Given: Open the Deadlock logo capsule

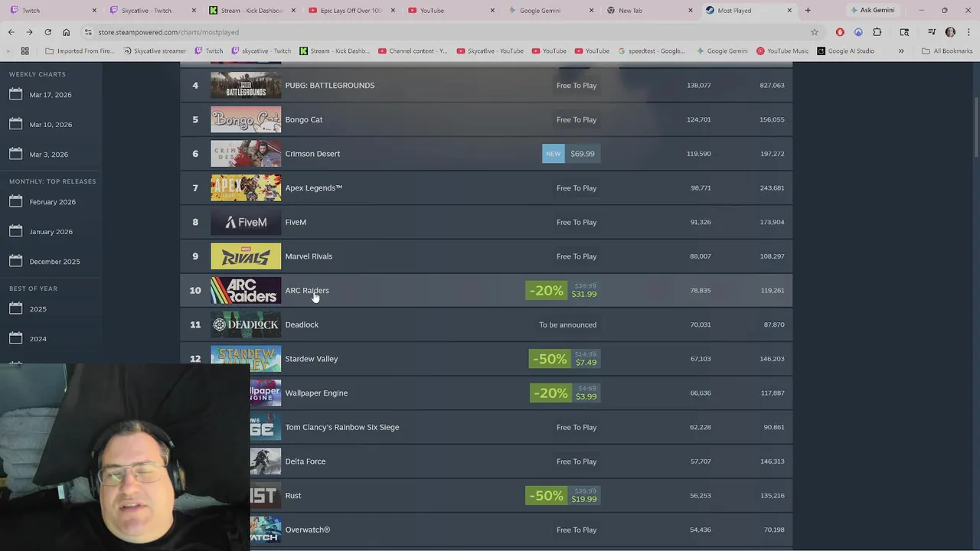Looking at the screenshot, I should click(x=246, y=324).
